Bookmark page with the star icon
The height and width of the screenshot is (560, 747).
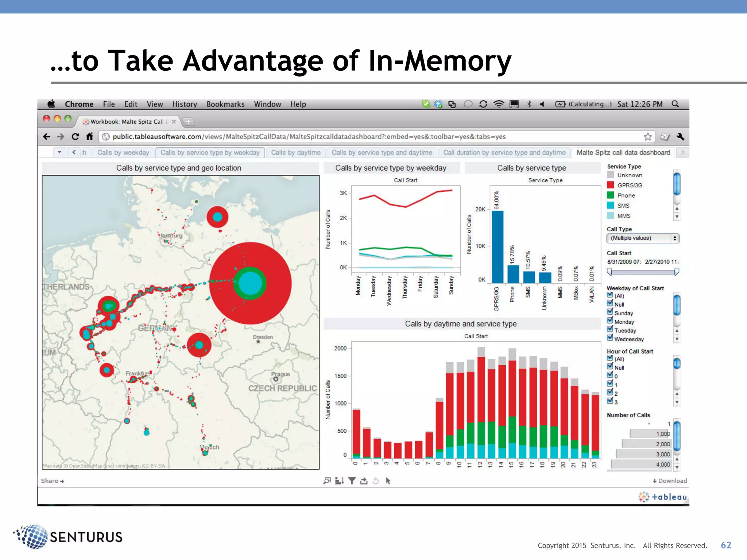tap(648, 137)
